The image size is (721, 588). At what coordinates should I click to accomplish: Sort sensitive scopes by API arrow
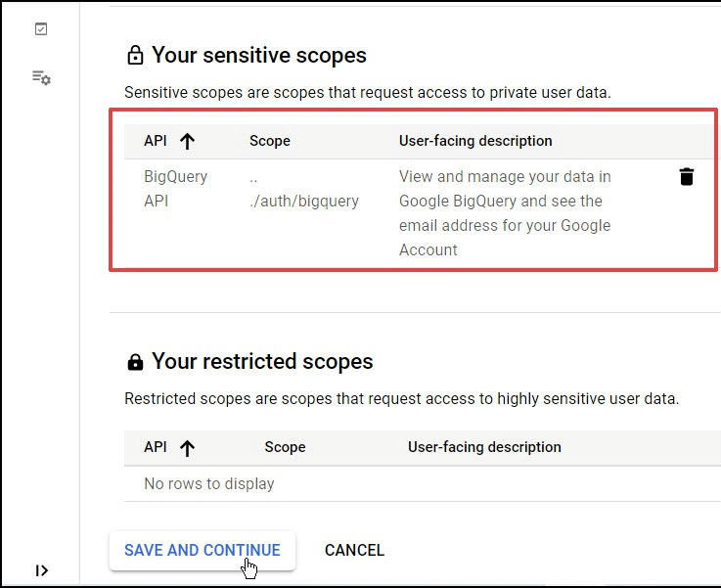point(187,141)
